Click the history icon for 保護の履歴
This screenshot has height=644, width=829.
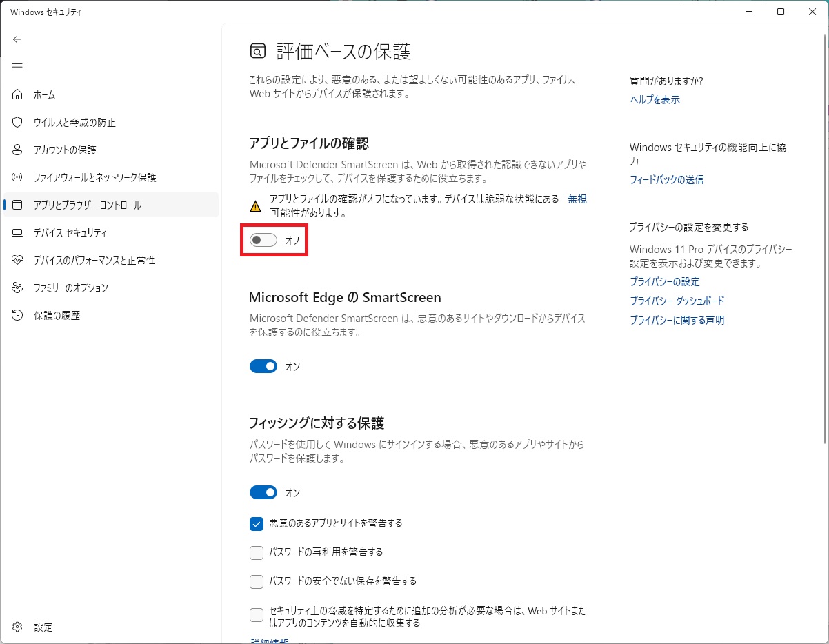(x=18, y=315)
